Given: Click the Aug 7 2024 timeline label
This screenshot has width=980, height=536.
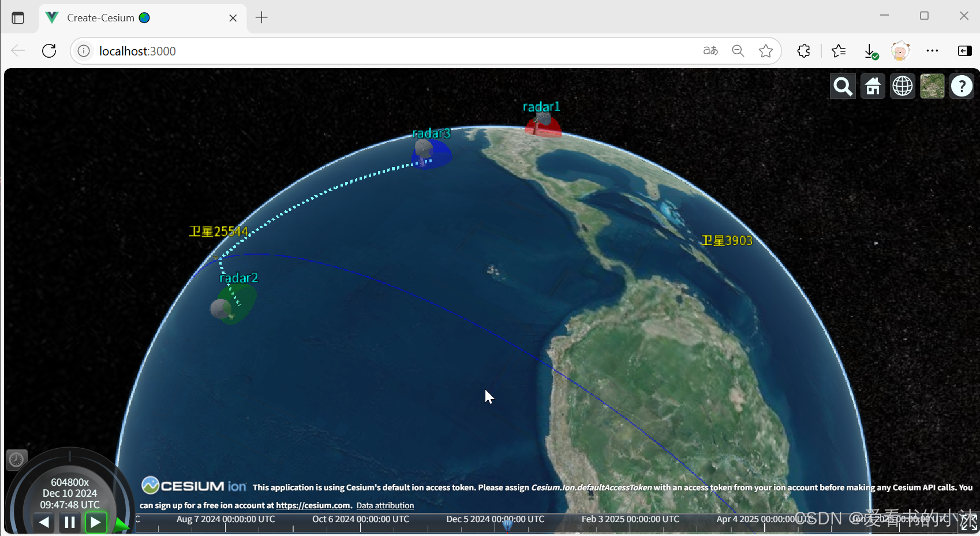Looking at the screenshot, I should 226,519.
